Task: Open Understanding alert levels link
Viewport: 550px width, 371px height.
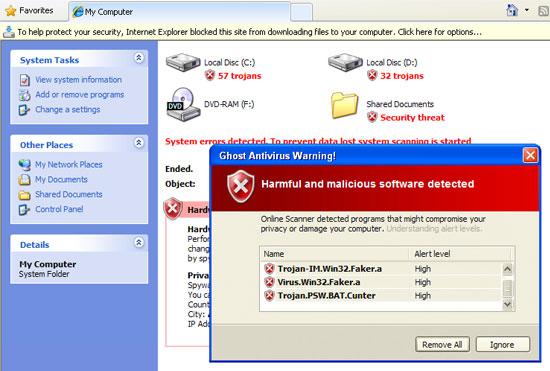Action: click(434, 229)
